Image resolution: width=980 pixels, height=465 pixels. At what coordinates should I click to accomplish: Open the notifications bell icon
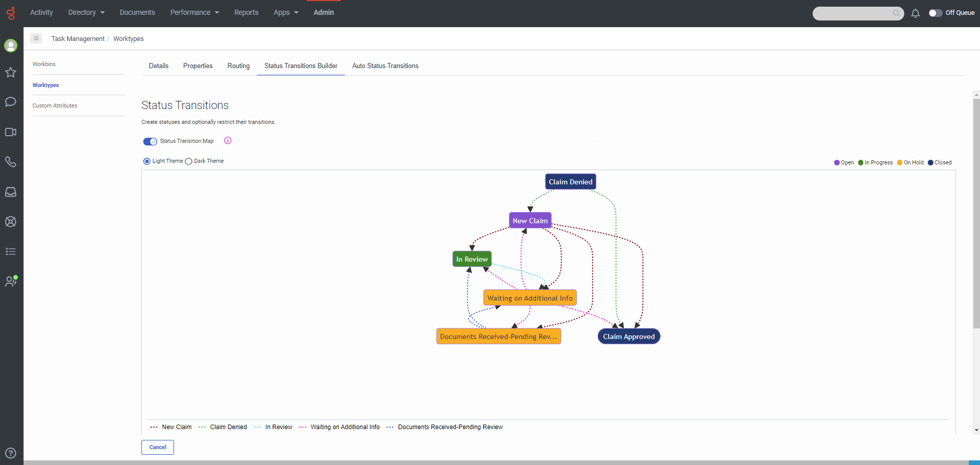[916, 13]
